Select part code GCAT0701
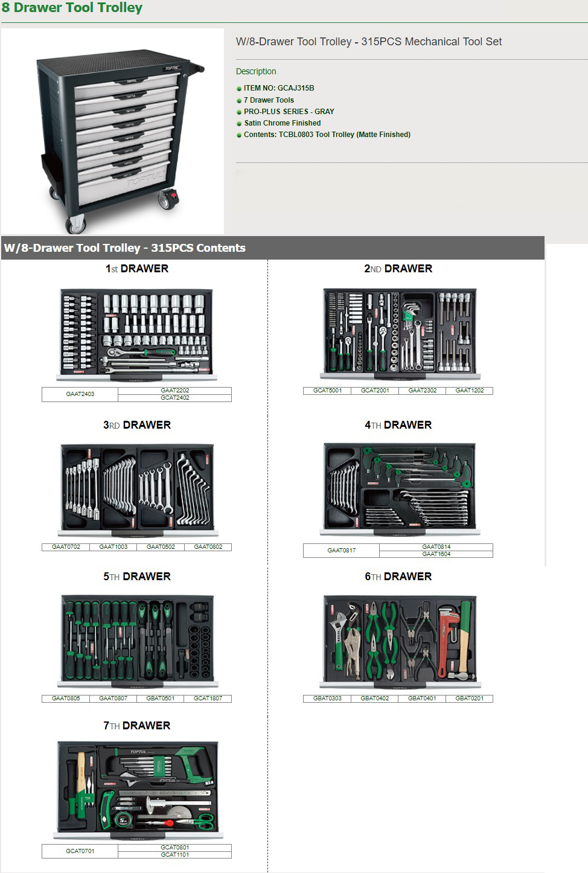The height and width of the screenshot is (873, 588). (80, 851)
